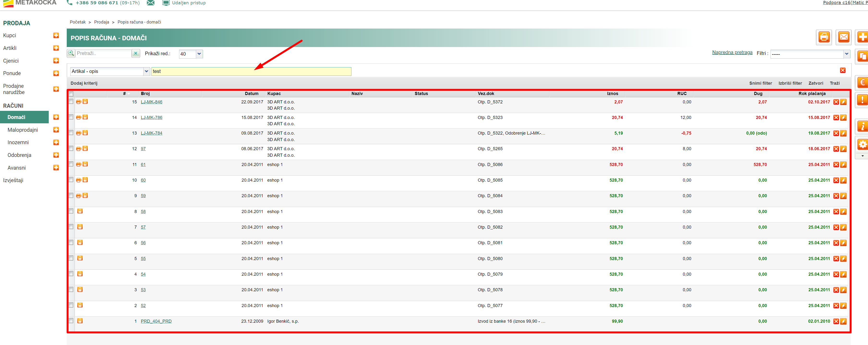Screen dimensions: 868x345
Task: Click the print icon in header toolbar
Action: click(824, 37)
